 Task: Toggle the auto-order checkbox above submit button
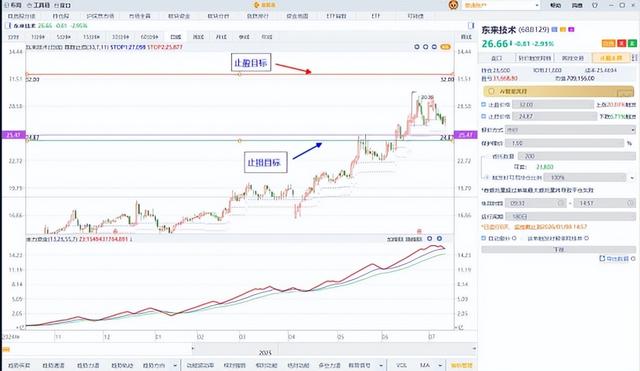[x=484, y=238]
